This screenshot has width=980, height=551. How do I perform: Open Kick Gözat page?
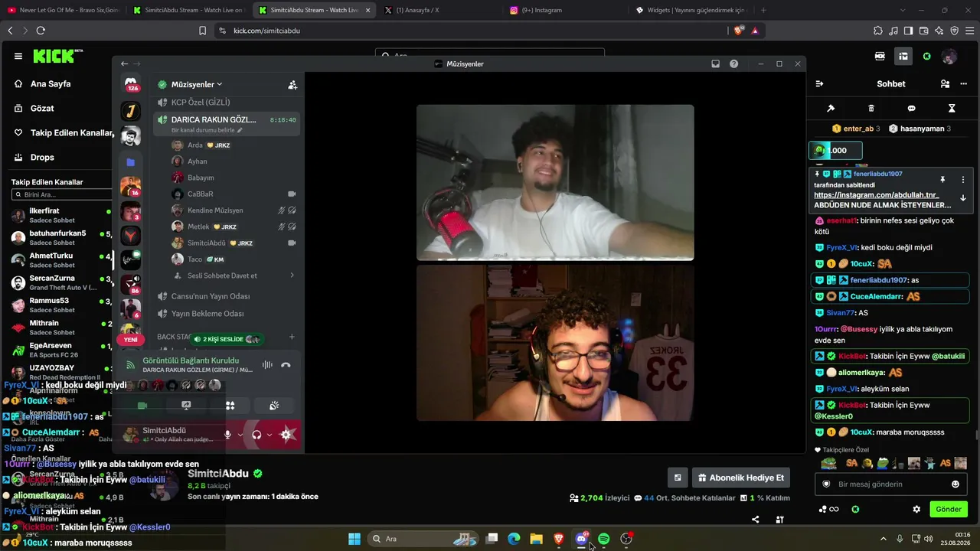click(x=42, y=109)
